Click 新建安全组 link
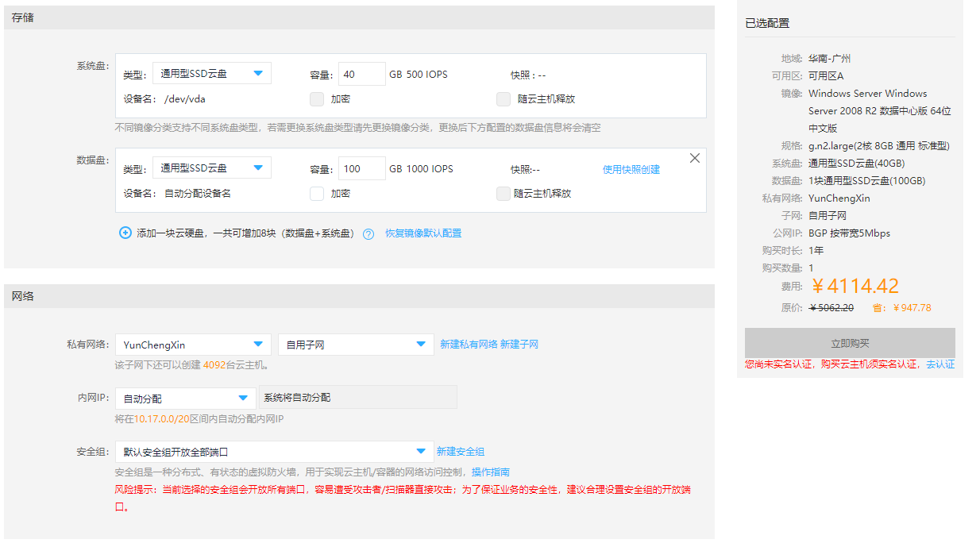 [x=461, y=452]
